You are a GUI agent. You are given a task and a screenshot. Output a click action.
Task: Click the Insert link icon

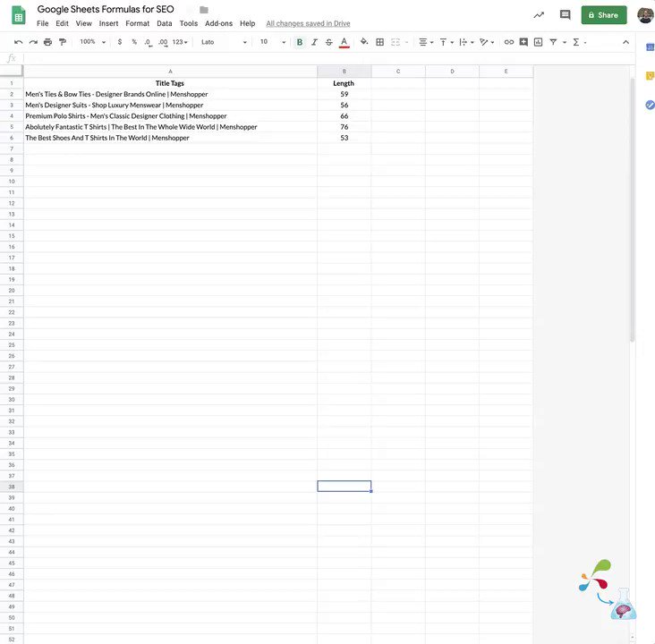[509, 42]
